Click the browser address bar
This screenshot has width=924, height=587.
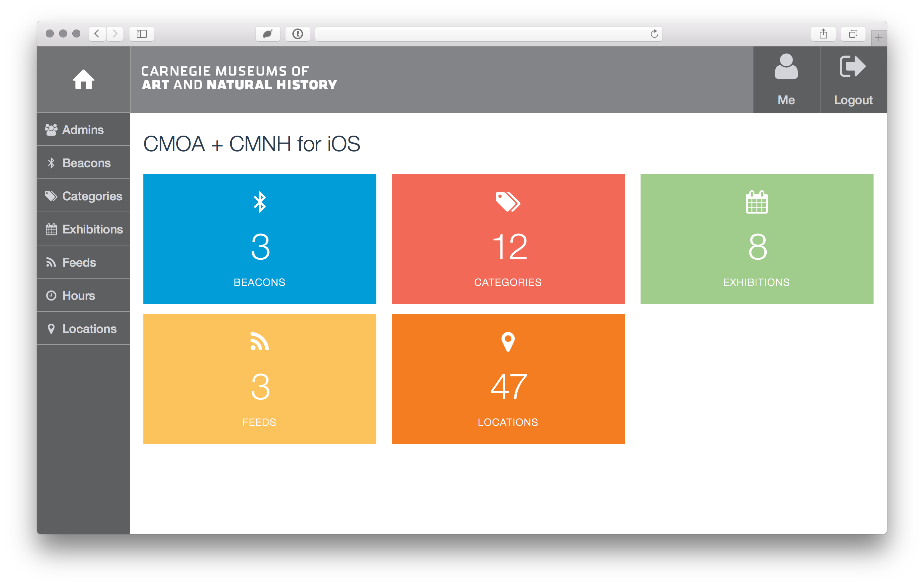489,34
